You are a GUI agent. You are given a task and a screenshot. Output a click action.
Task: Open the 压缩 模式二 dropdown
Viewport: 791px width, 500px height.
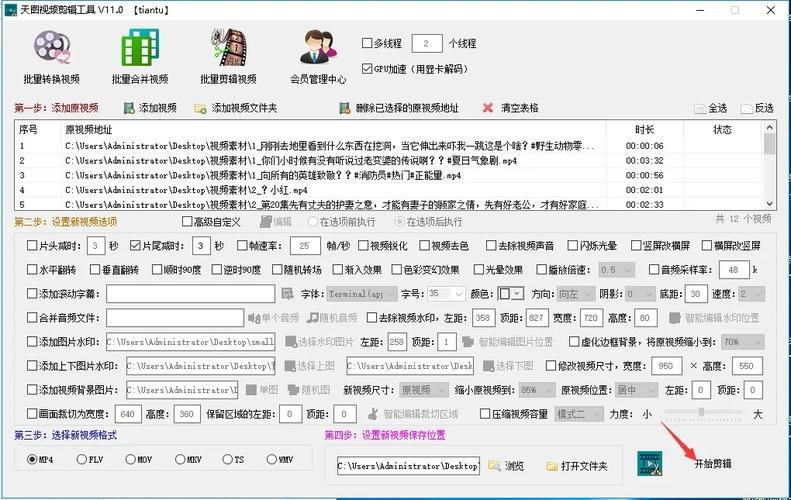pyautogui.click(x=579, y=414)
